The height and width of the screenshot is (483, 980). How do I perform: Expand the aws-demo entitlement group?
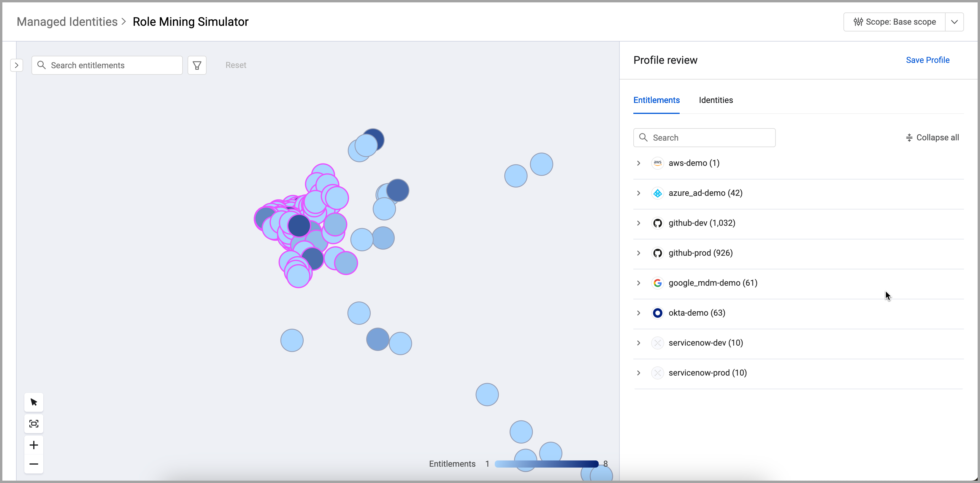tap(639, 163)
